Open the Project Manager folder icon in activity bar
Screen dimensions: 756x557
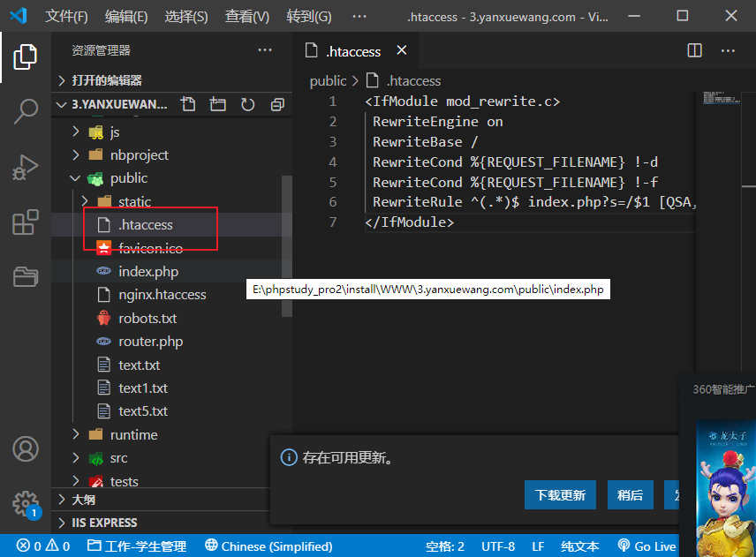(x=25, y=277)
